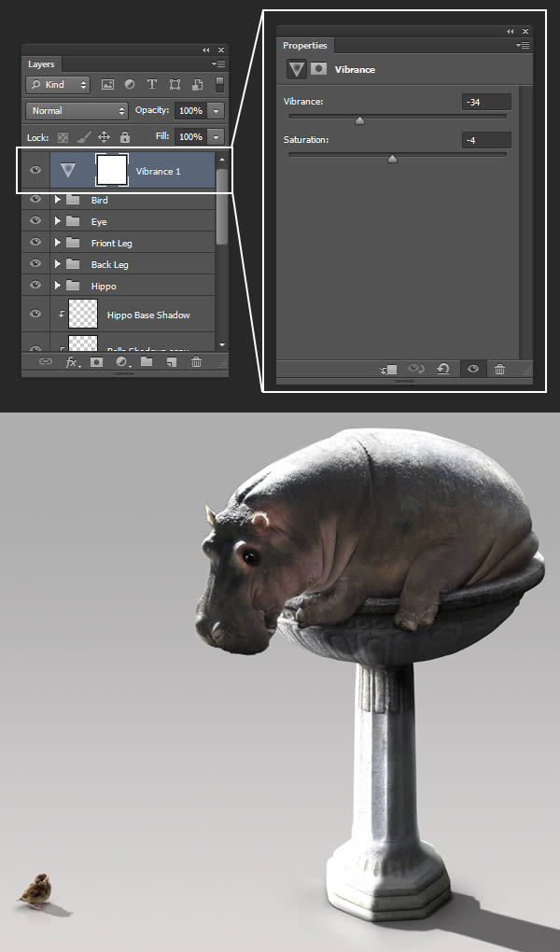Create a new group folder icon
560x952 pixels.
[x=147, y=362]
